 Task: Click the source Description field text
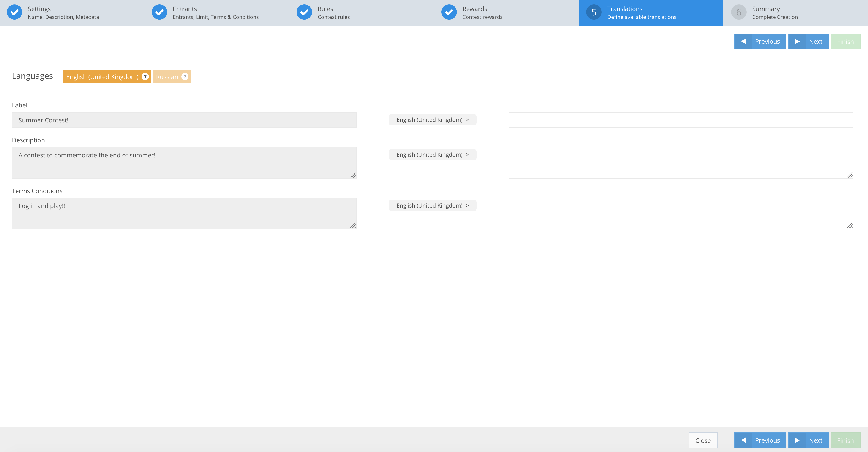click(184, 163)
